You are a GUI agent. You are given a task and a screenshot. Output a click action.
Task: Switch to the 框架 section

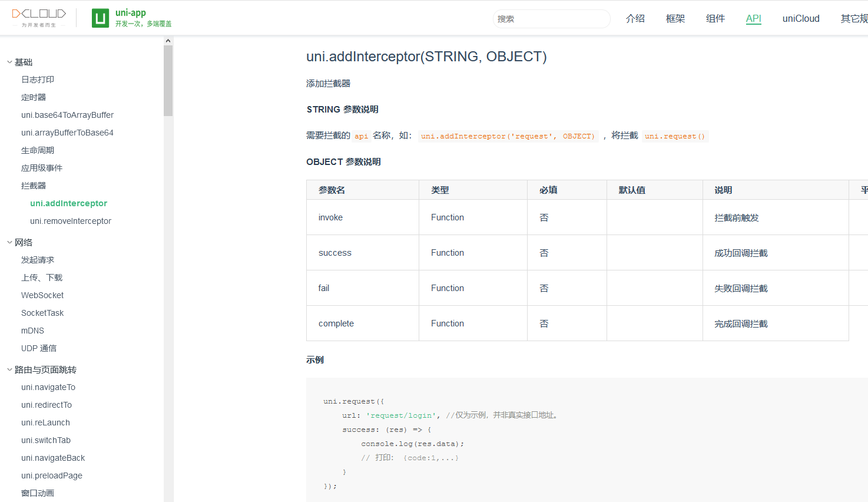click(x=675, y=18)
